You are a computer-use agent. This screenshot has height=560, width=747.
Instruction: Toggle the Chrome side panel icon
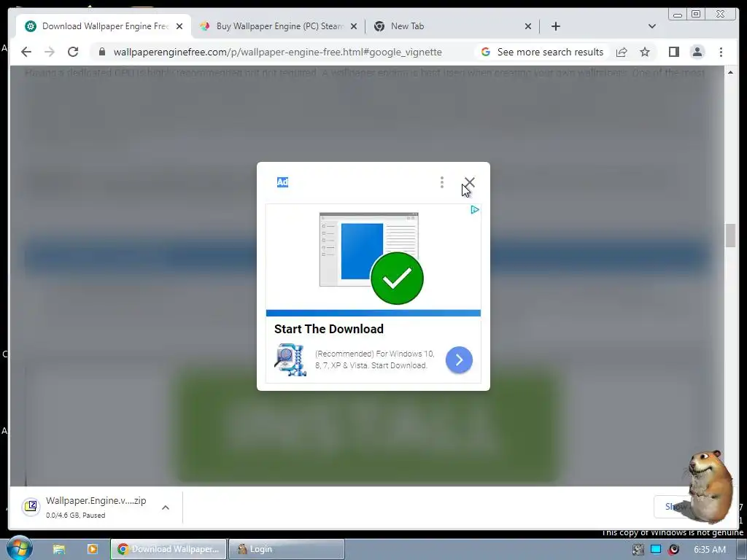click(x=673, y=52)
